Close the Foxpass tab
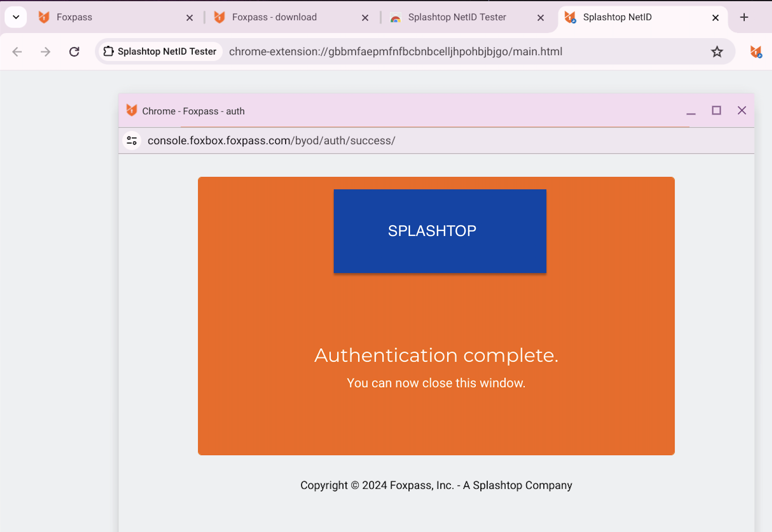The height and width of the screenshot is (532, 772). click(189, 17)
